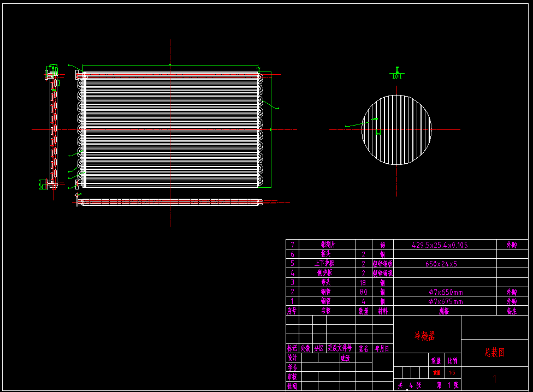Select the 备注 column header
The image size is (533, 392).
pyautogui.click(x=512, y=311)
